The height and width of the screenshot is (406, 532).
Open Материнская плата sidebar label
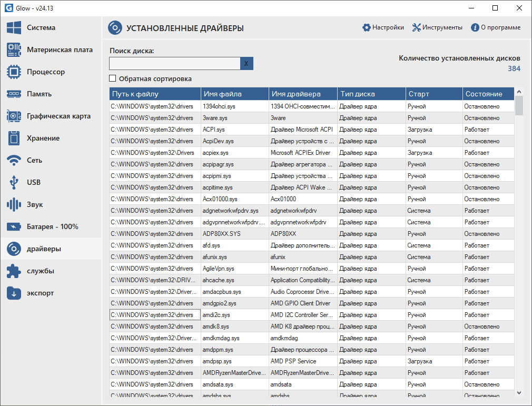coord(60,50)
